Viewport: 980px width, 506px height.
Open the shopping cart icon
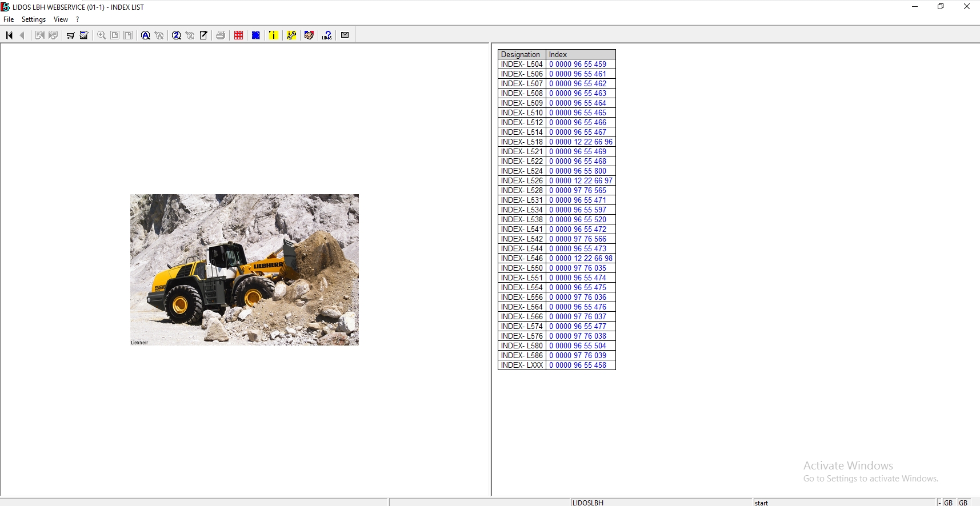pos(70,35)
